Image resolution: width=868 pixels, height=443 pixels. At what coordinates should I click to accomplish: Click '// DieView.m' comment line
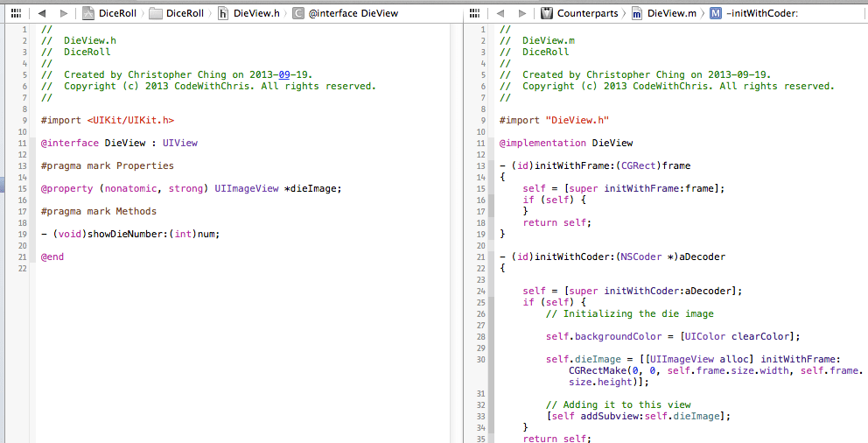point(537,40)
